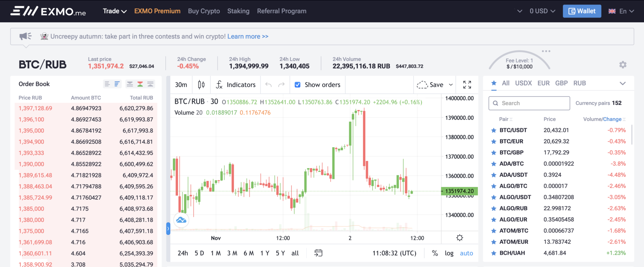
Task: Undo the last chart action
Action: (x=268, y=85)
